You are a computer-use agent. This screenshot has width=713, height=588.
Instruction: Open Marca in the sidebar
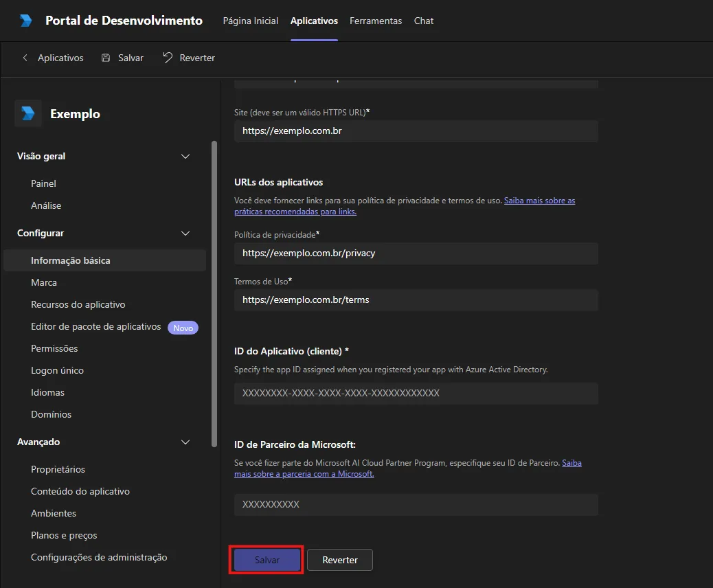point(44,282)
